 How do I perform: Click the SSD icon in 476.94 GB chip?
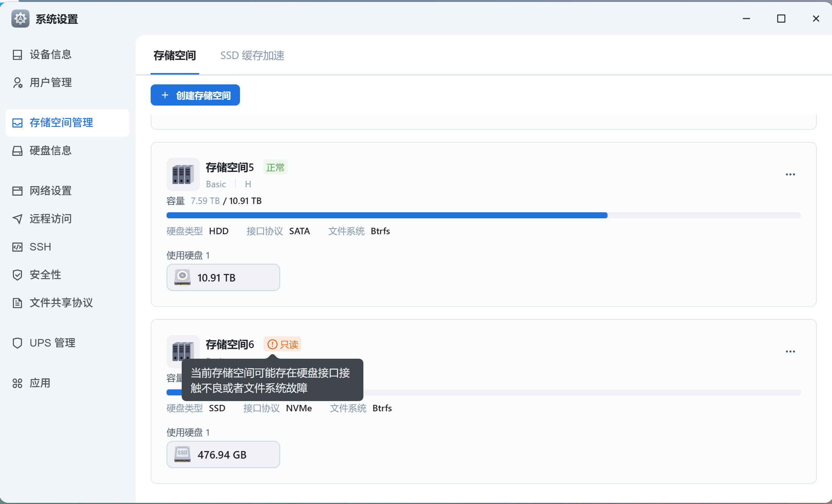(x=182, y=454)
